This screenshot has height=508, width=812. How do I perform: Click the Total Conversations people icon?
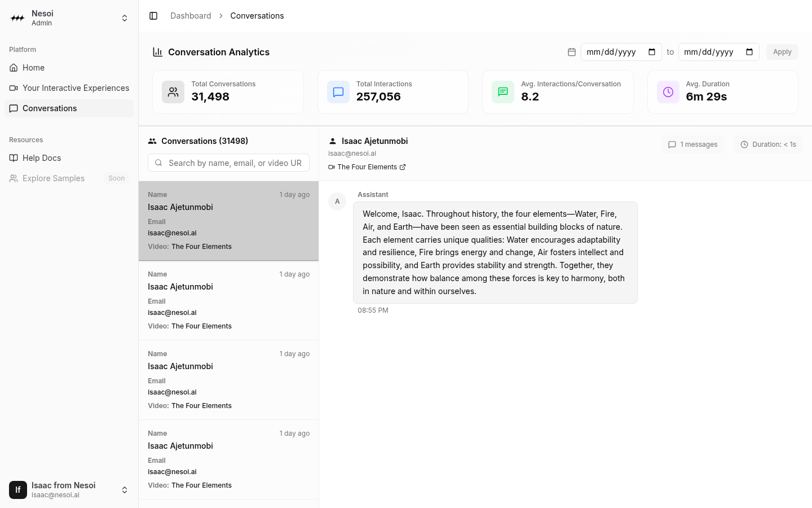tap(173, 92)
